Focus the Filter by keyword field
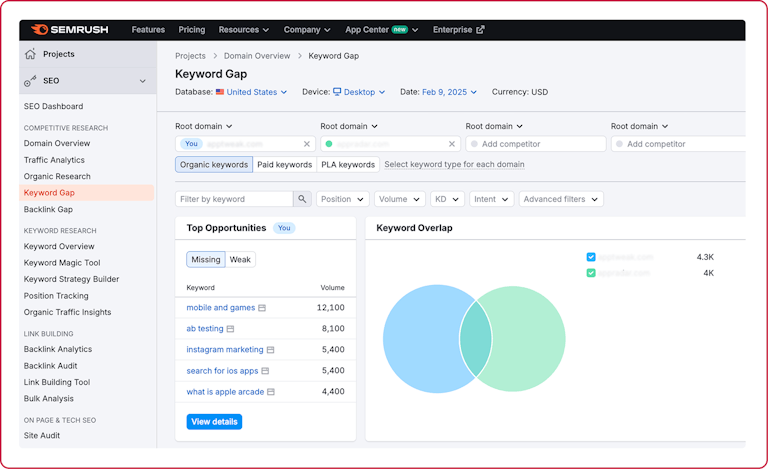 click(234, 199)
